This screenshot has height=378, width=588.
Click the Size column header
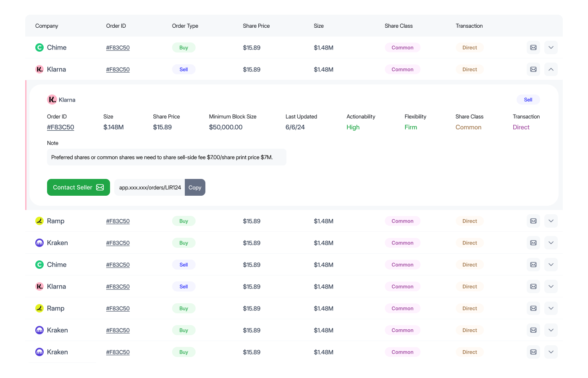click(x=319, y=26)
